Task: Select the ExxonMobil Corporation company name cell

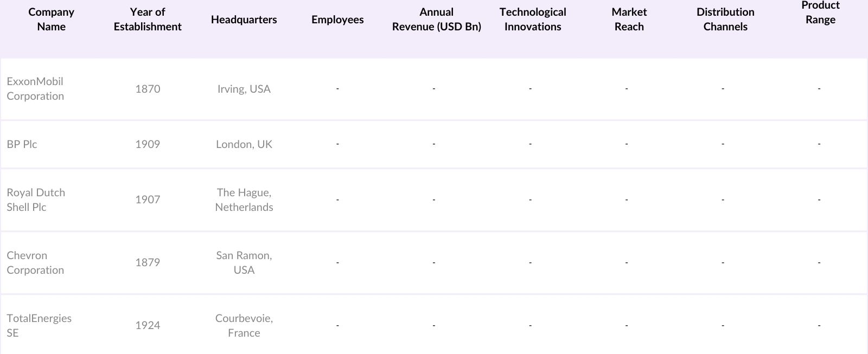Action: point(35,89)
